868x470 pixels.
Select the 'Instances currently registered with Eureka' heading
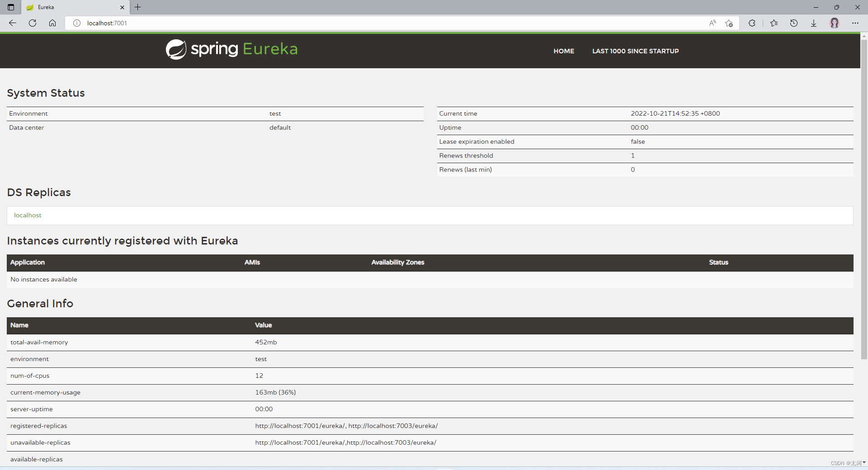click(x=123, y=241)
